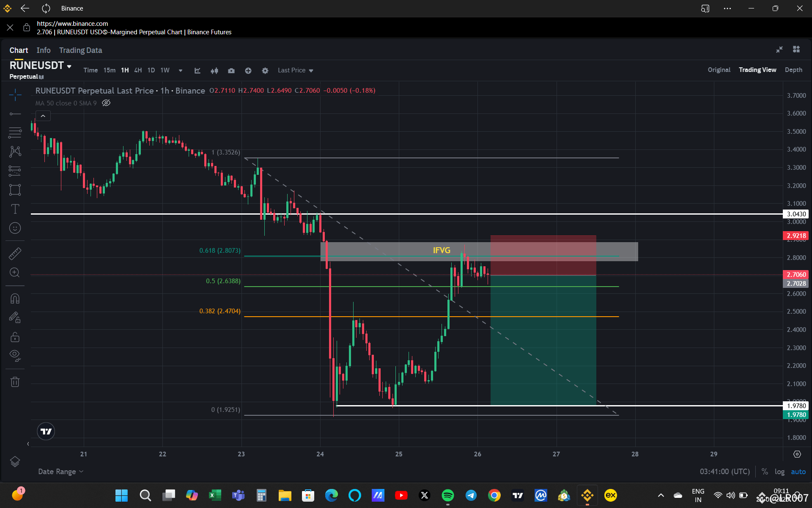The width and height of the screenshot is (812, 508).
Task: Activate the zoom in magnifier tool
Action: click(x=15, y=273)
